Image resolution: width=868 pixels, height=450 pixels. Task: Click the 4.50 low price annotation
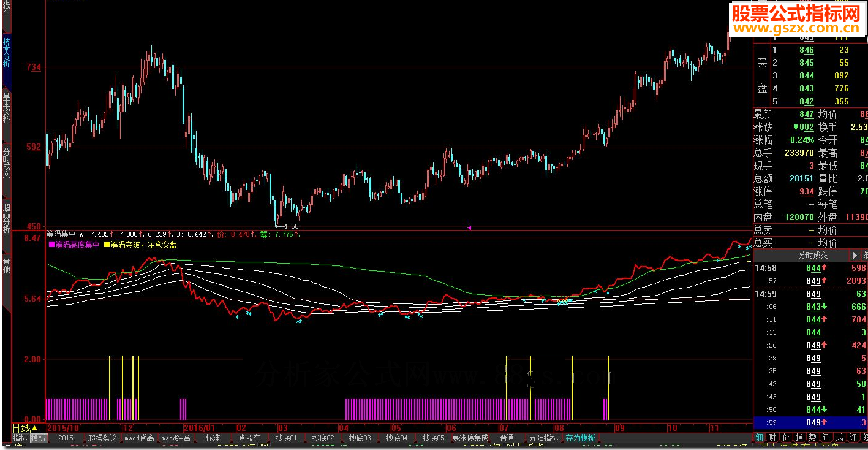[x=291, y=226]
